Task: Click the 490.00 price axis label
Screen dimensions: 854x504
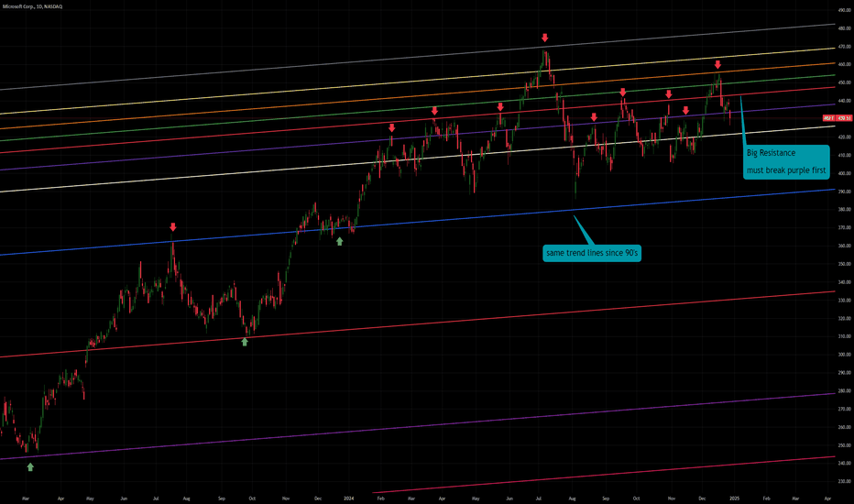Action: 845,10
